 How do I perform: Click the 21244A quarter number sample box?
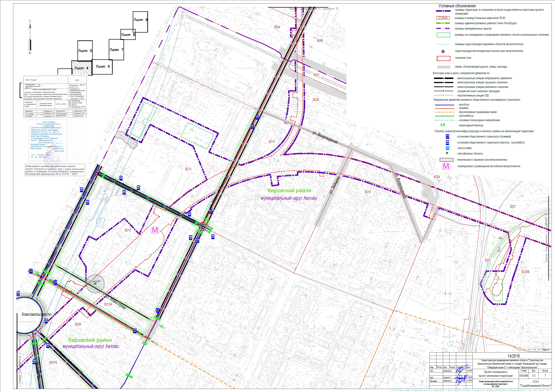(x=443, y=18)
